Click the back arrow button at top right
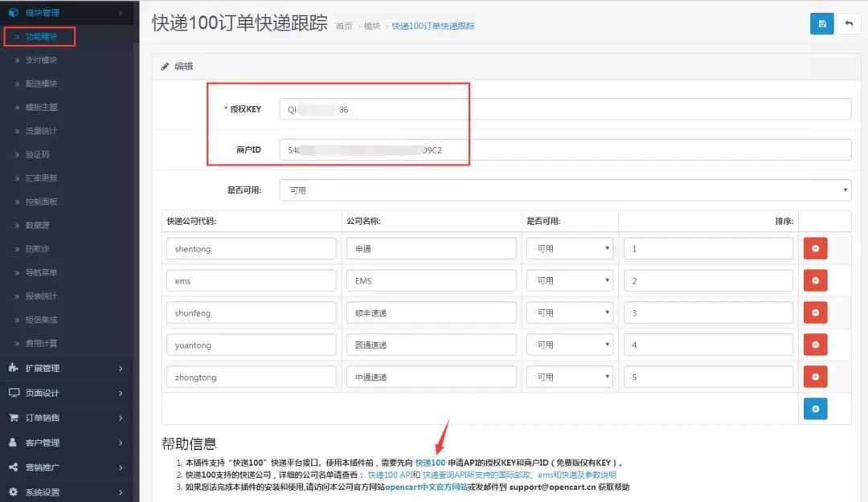Screen dimensions: 868x502 [849, 24]
